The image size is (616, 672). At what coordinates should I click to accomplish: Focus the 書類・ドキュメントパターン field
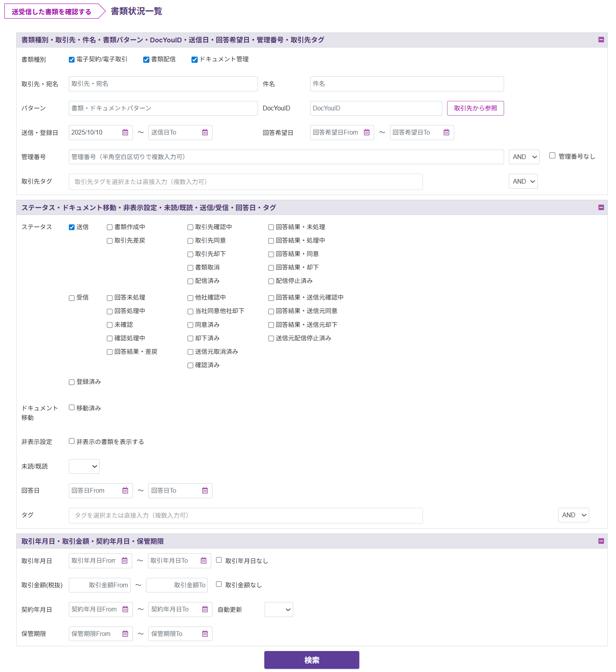[x=163, y=108]
